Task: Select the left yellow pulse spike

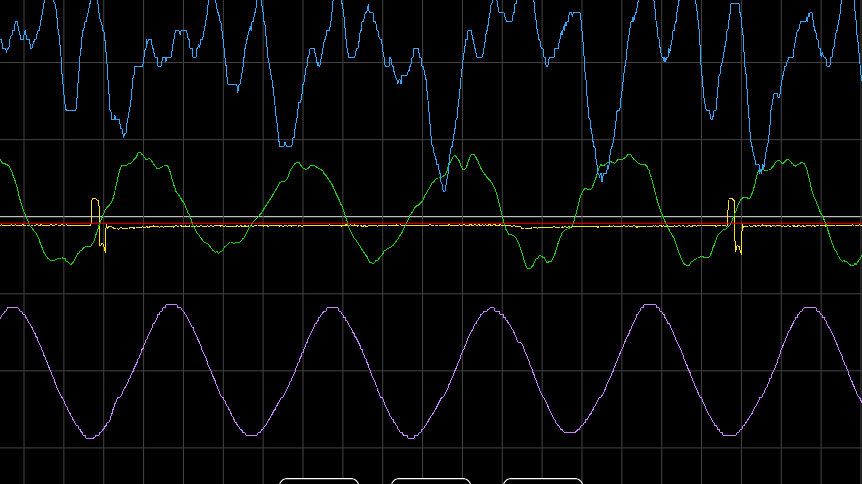Action: 95,212
